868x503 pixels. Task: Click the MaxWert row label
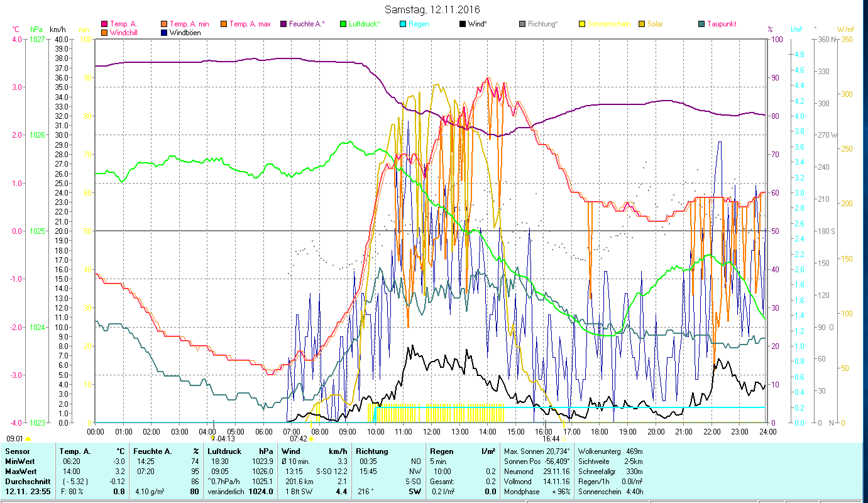[21, 471]
